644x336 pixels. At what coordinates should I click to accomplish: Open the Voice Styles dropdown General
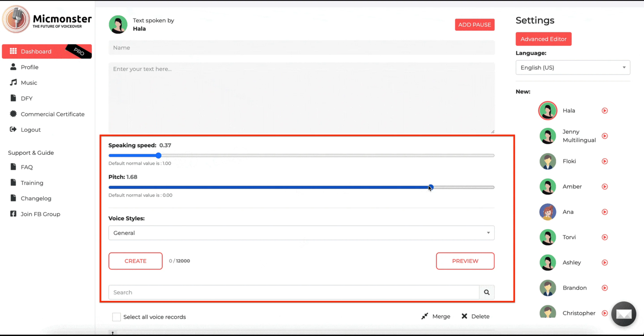pos(301,233)
